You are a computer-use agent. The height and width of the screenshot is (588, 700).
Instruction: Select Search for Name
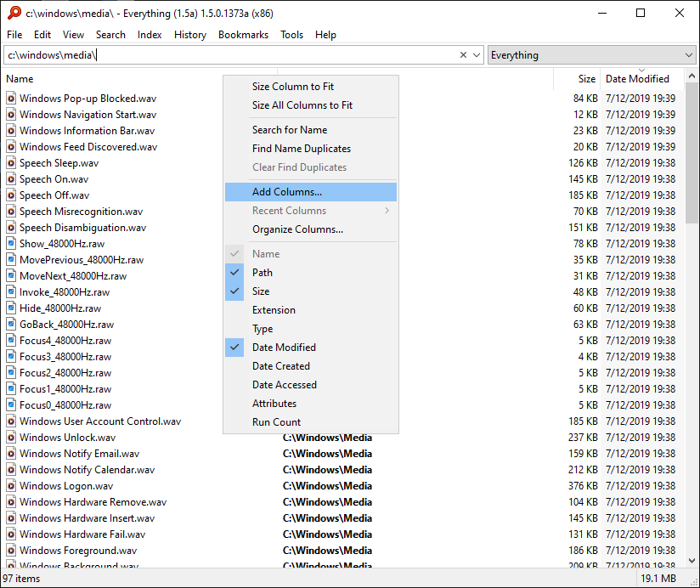click(x=311, y=130)
